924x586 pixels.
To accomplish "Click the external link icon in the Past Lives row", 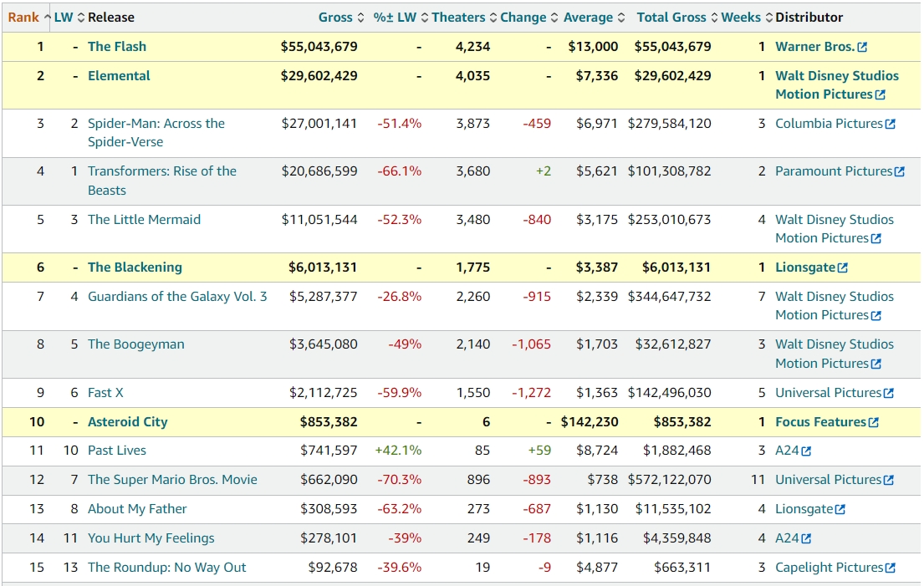I will 806,451.
